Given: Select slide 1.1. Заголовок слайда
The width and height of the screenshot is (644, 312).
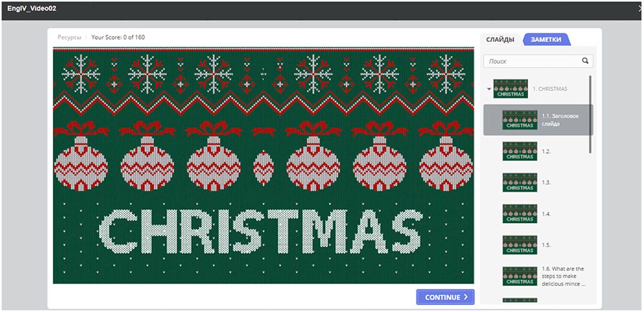Looking at the screenshot, I should 538,120.
